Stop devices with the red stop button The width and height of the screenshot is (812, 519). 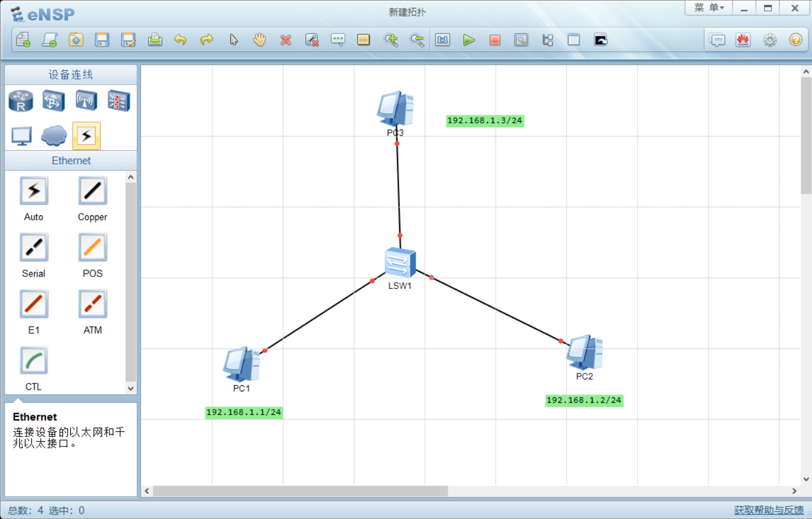[x=495, y=40]
